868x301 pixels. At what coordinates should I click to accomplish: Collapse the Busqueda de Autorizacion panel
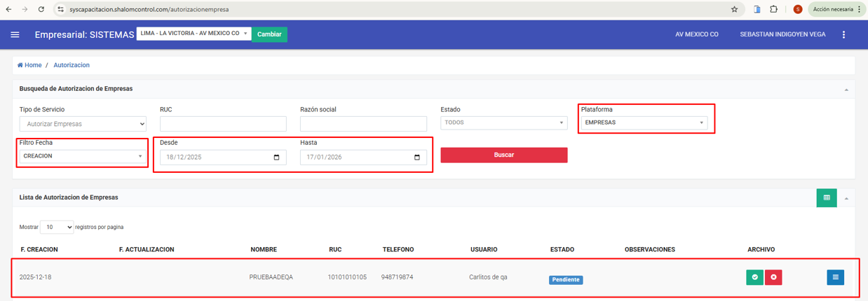point(846,90)
